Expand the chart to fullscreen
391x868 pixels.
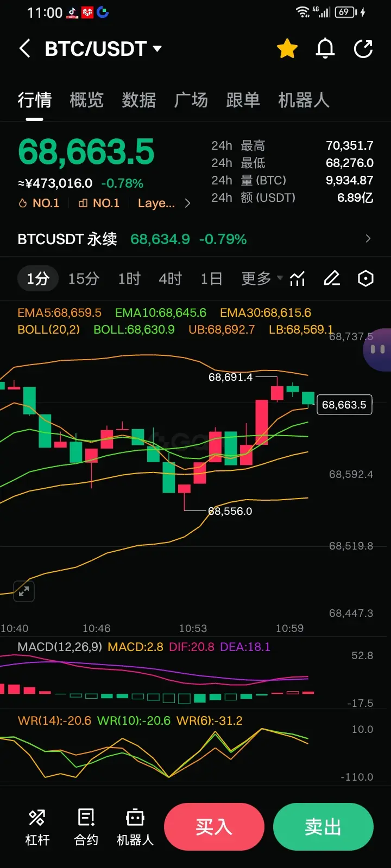24,591
